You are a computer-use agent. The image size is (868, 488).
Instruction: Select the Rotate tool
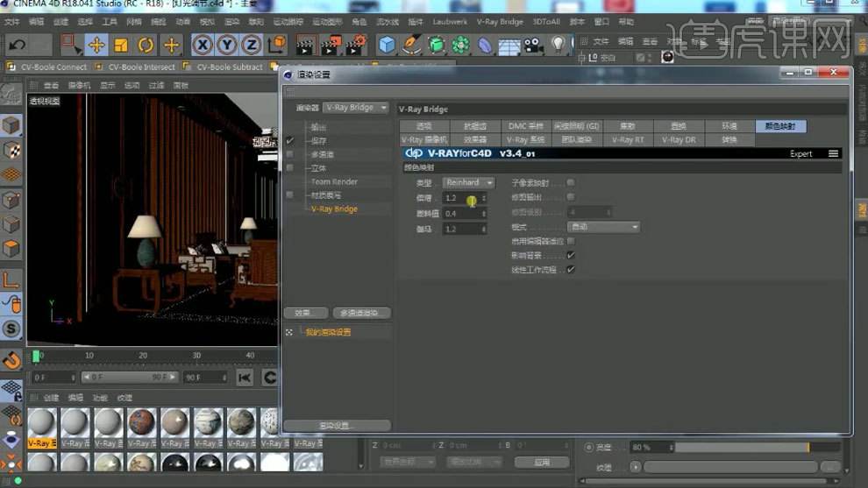[x=146, y=45]
